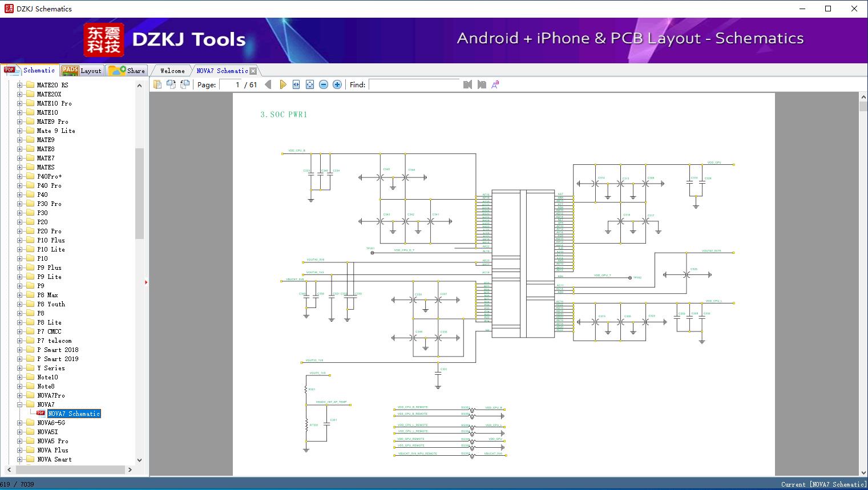Expand the MATE20 RS folder
Screen dimensions: 868x490
pos(20,85)
